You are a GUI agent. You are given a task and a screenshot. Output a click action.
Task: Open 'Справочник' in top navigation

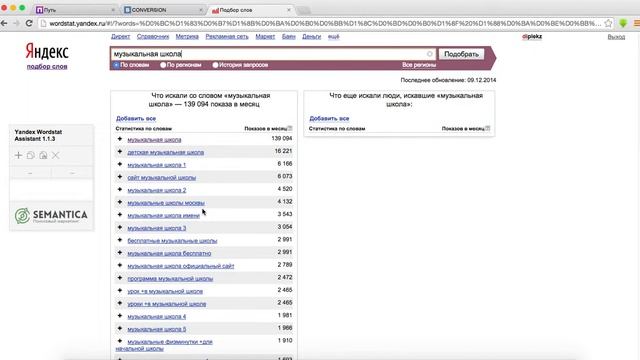click(153, 37)
